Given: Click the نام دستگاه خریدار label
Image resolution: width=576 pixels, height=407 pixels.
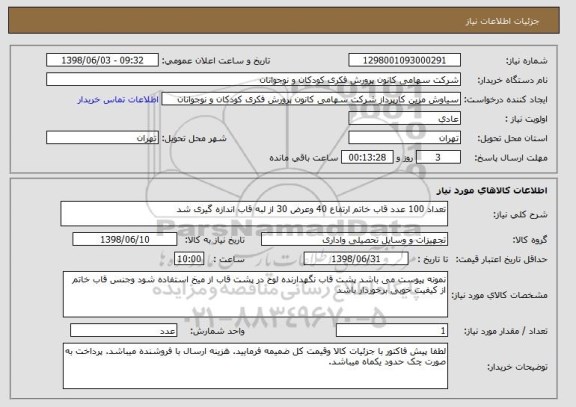Looking at the screenshot, I should tap(513, 80).
